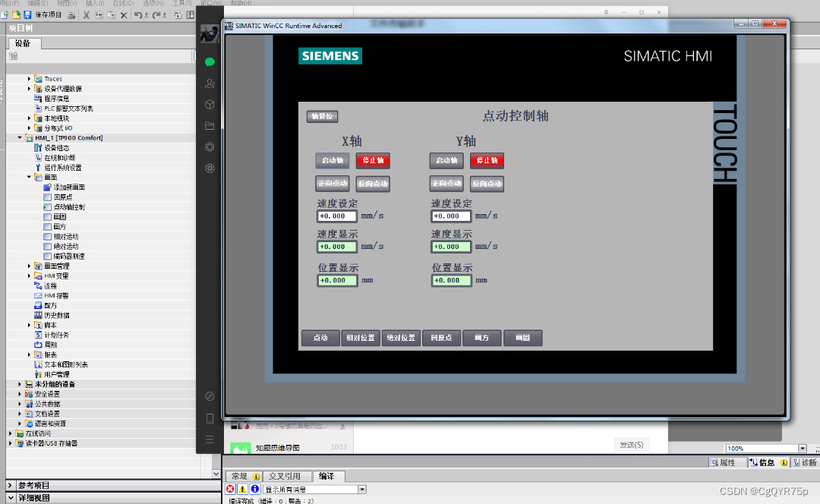Click the new project icon in TIA toolbar
The image size is (820, 504).
click(x=5, y=14)
